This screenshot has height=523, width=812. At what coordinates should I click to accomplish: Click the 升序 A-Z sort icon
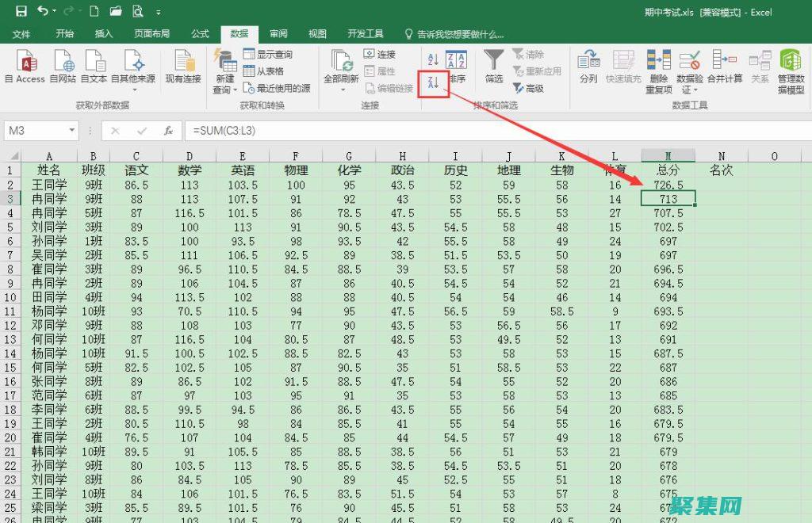click(432, 59)
